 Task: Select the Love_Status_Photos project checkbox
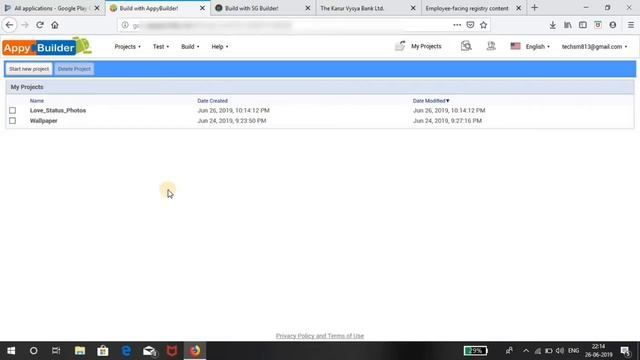coord(13,111)
